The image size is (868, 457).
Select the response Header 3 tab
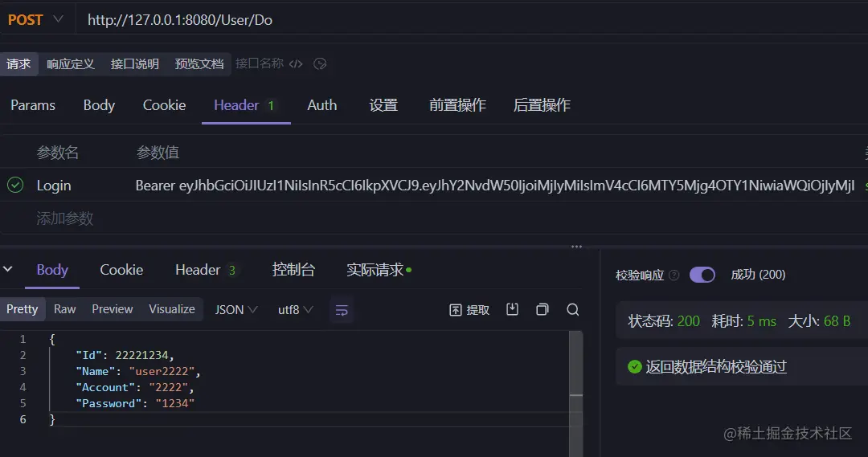pos(206,270)
